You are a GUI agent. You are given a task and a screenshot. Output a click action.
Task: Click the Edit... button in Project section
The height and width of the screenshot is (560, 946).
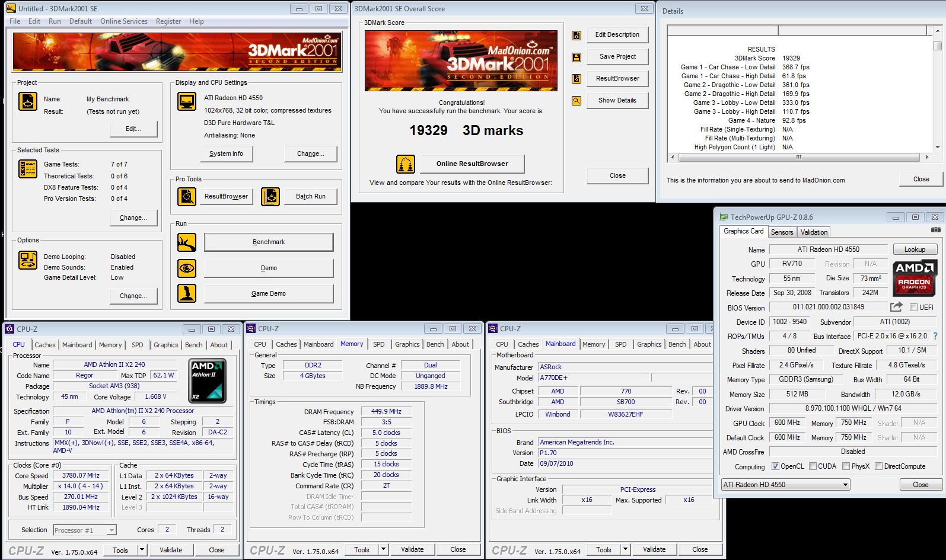point(133,129)
